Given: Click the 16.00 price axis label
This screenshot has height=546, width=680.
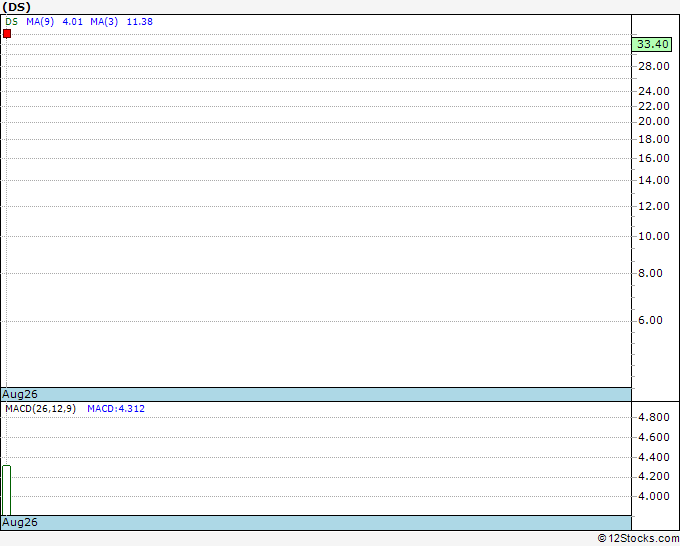Looking at the screenshot, I should 654,158.
